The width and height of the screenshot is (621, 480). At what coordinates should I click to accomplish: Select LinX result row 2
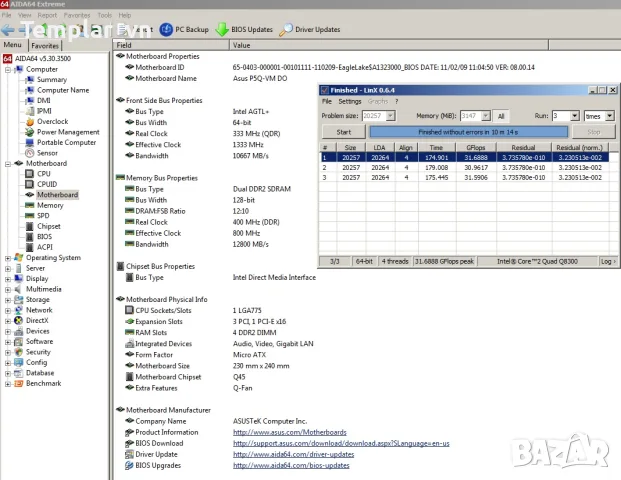pos(464,168)
